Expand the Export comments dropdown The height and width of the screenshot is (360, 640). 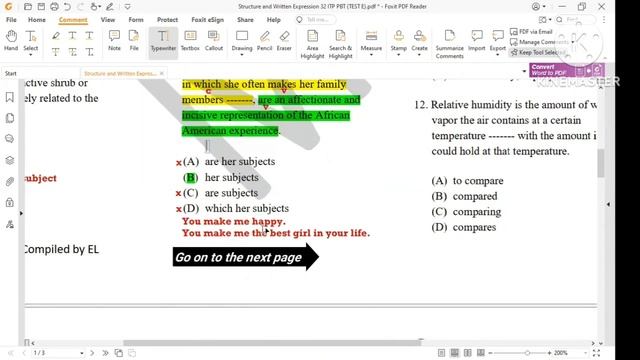pos(498,55)
